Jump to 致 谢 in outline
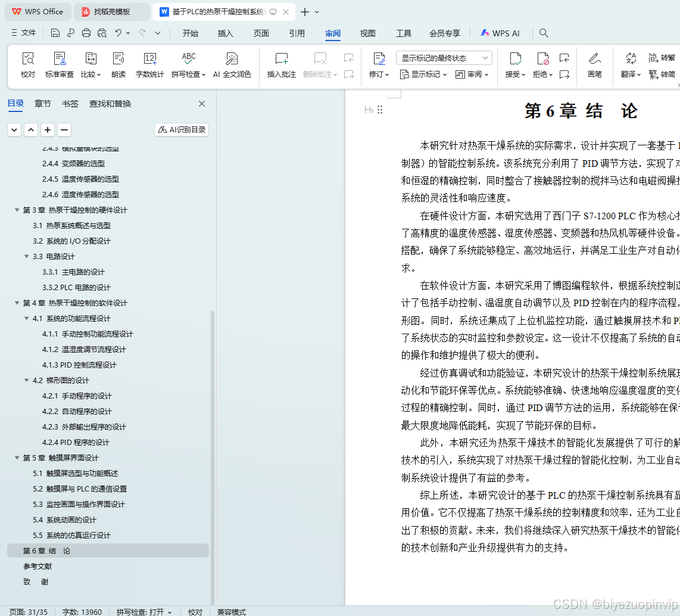The width and height of the screenshot is (680, 616). (36, 581)
